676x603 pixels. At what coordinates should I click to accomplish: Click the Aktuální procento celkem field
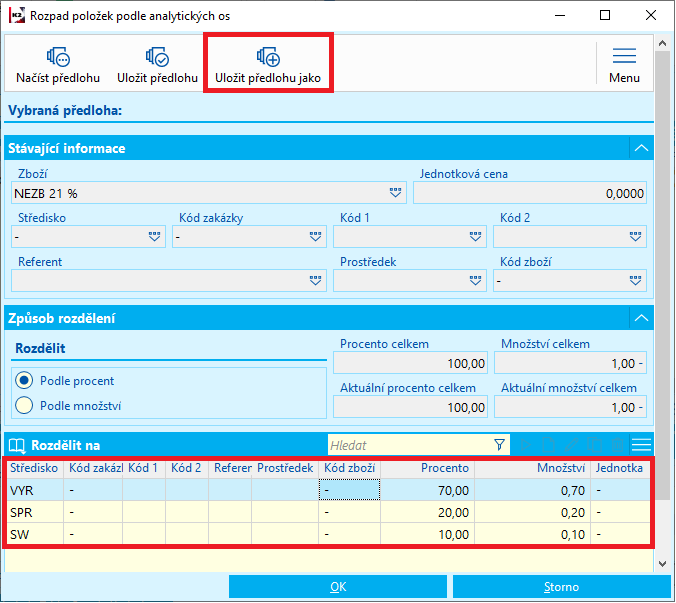pyautogui.click(x=410, y=407)
